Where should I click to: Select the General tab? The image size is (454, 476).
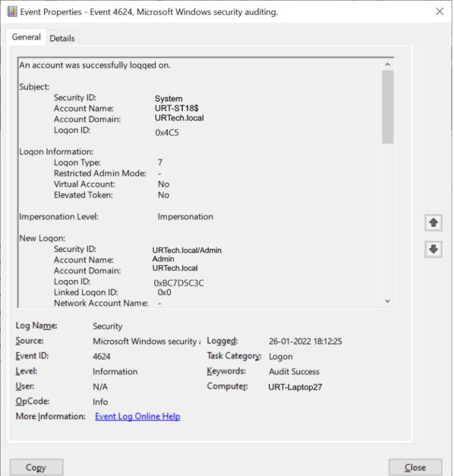tap(27, 37)
